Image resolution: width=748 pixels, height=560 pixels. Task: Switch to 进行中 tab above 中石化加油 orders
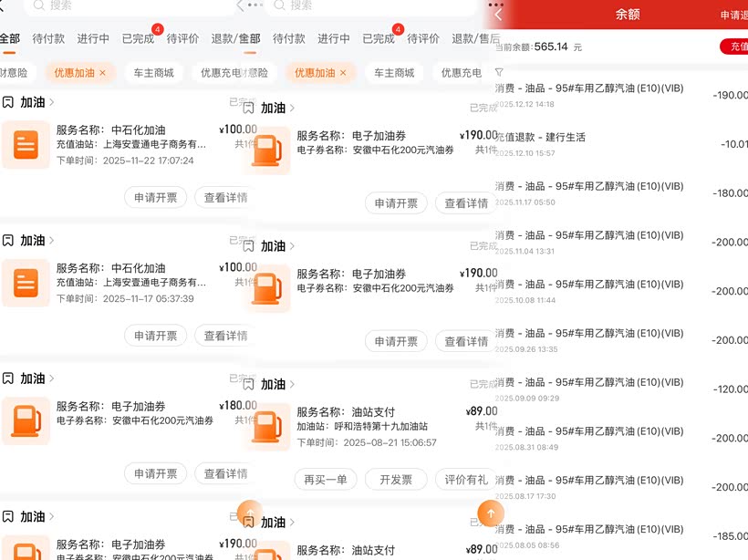point(93,38)
